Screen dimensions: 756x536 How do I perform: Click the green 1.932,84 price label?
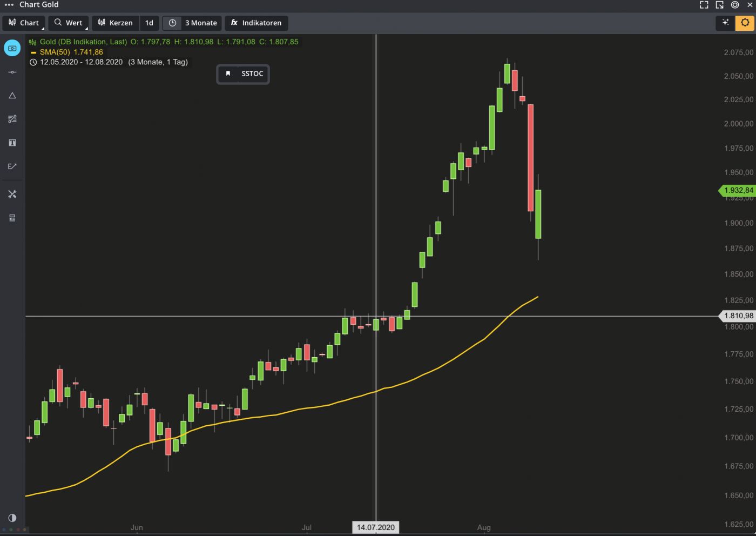coord(737,190)
